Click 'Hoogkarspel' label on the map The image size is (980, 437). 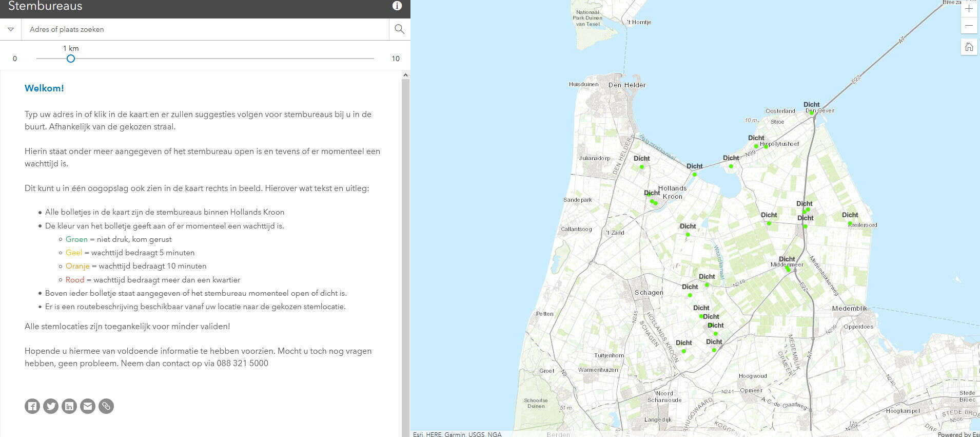(x=903, y=411)
